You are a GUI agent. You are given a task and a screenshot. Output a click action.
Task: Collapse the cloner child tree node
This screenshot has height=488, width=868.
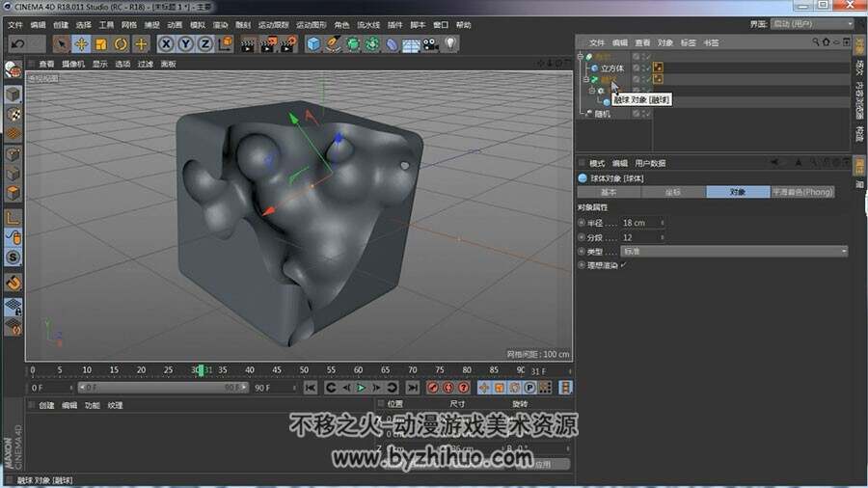592,91
